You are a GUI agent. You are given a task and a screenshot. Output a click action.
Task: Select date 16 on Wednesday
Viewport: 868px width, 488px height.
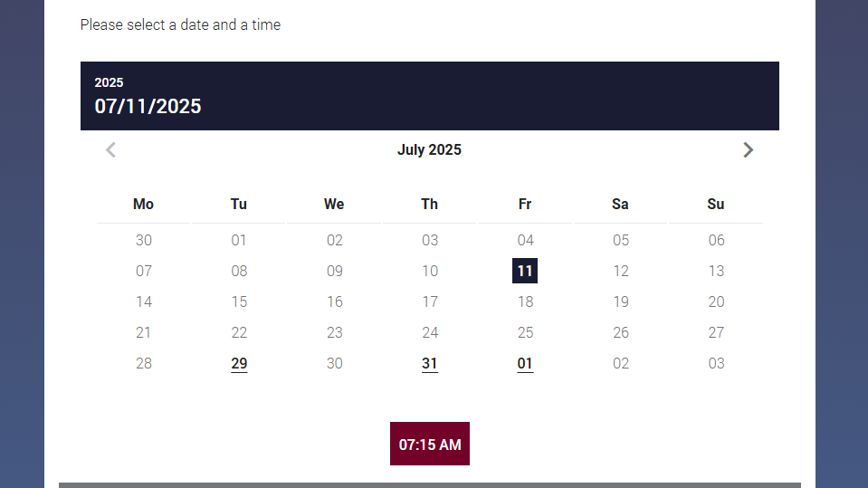pyautogui.click(x=334, y=301)
